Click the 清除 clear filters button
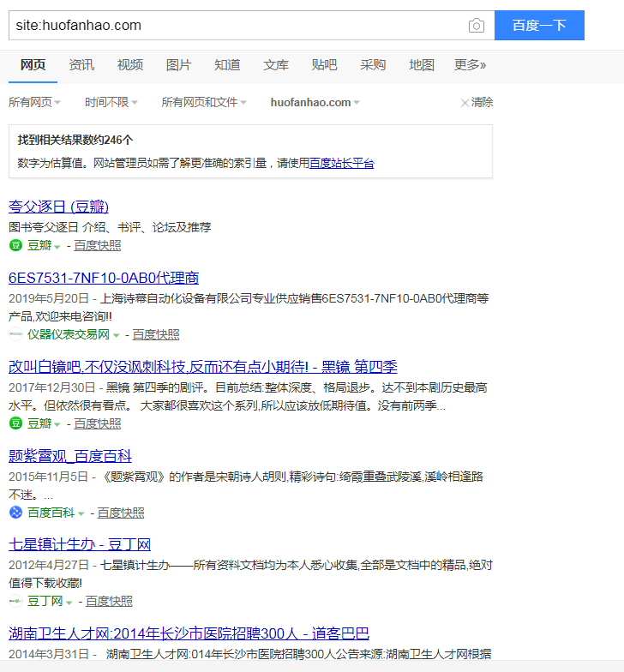Viewport: 624px width, 672px height. tap(477, 103)
